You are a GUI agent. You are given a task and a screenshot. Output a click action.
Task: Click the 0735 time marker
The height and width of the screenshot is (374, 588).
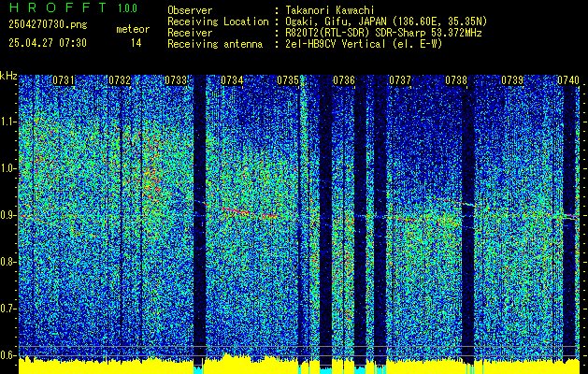(x=288, y=80)
